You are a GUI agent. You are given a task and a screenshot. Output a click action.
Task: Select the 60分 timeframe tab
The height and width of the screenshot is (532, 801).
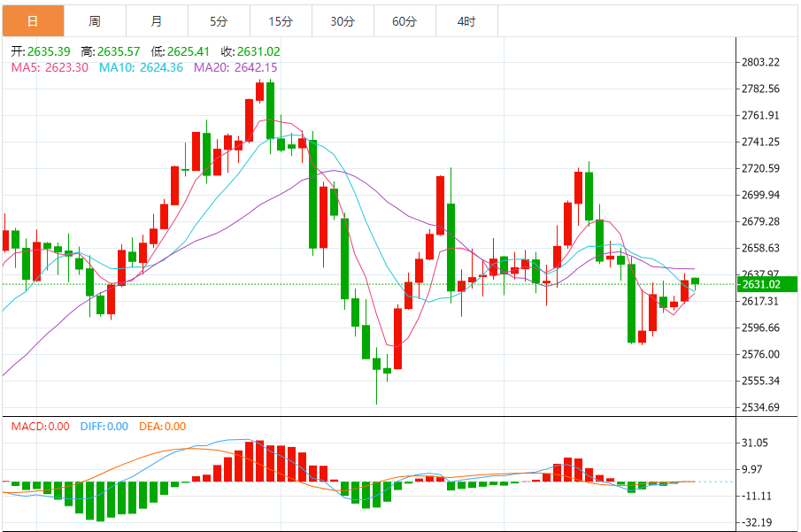coord(405,21)
